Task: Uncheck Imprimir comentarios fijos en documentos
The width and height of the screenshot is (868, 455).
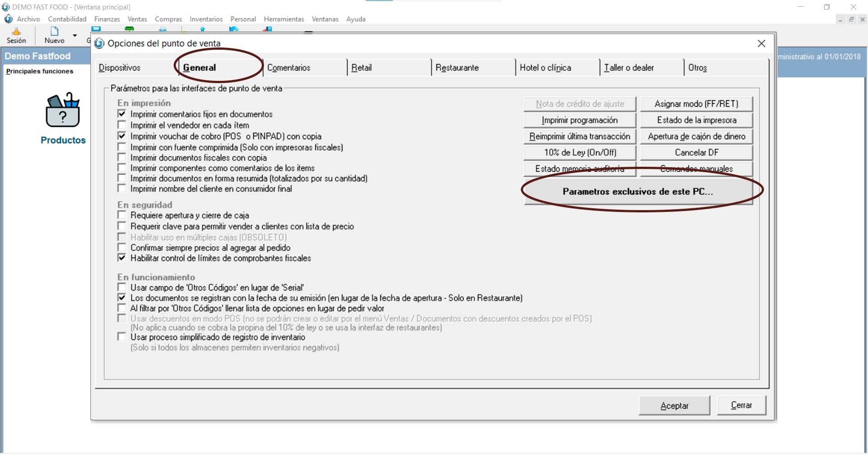Action: click(x=122, y=114)
